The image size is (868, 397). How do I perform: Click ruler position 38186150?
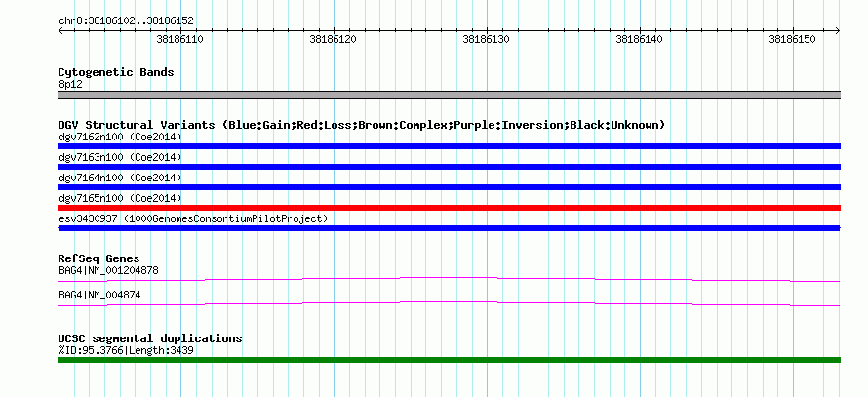click(x=793, y=39)
